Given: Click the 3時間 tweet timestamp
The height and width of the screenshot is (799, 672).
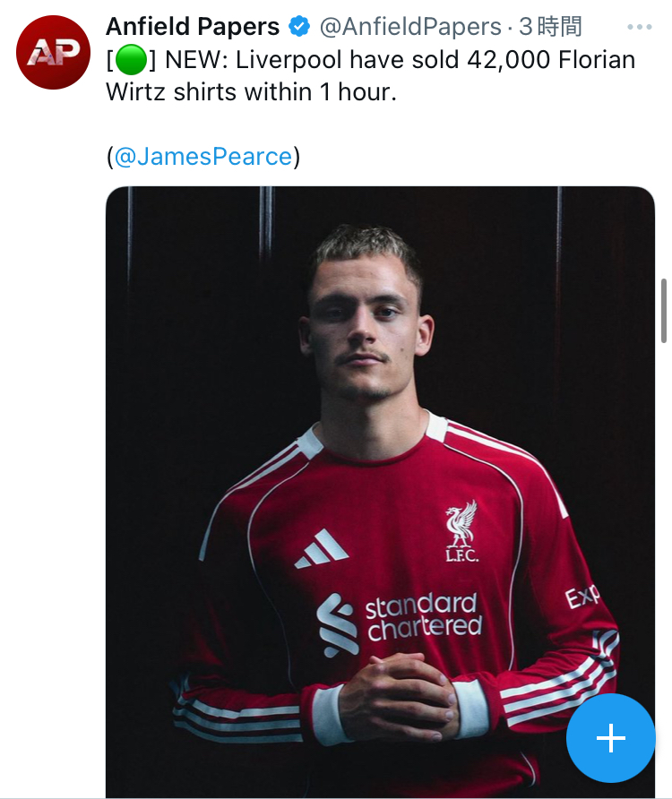Looking at the screenshot, I should (550, 28).
